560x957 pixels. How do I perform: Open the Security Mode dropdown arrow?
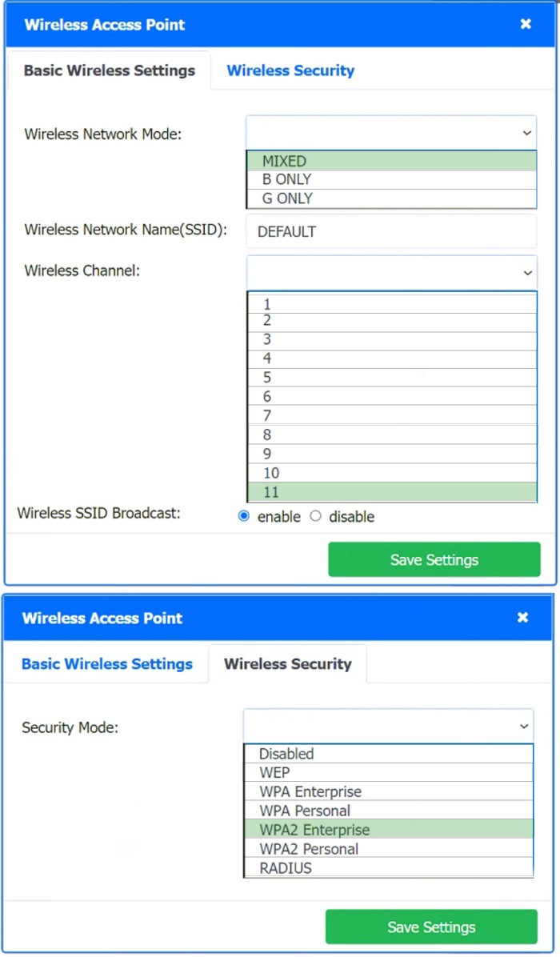[x=524, y=727]
